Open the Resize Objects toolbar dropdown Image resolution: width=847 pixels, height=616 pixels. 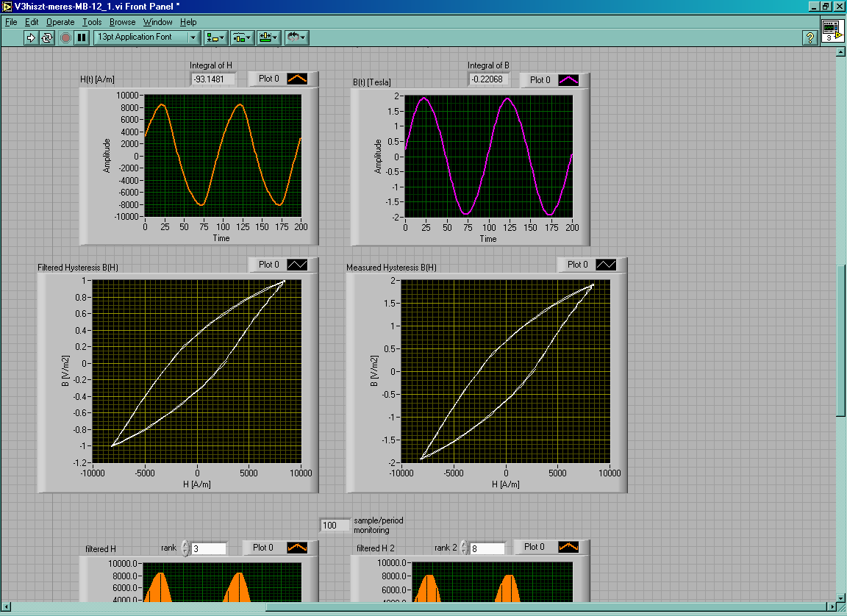268,37
